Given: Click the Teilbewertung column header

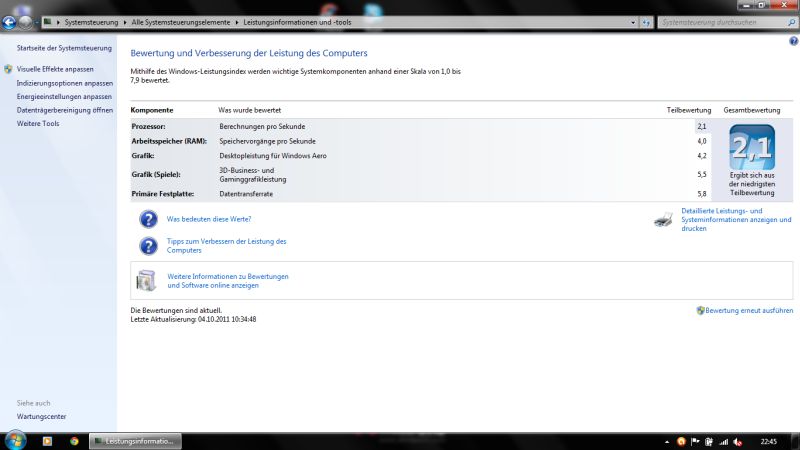Looking at the screenshot, I should 689,110.
